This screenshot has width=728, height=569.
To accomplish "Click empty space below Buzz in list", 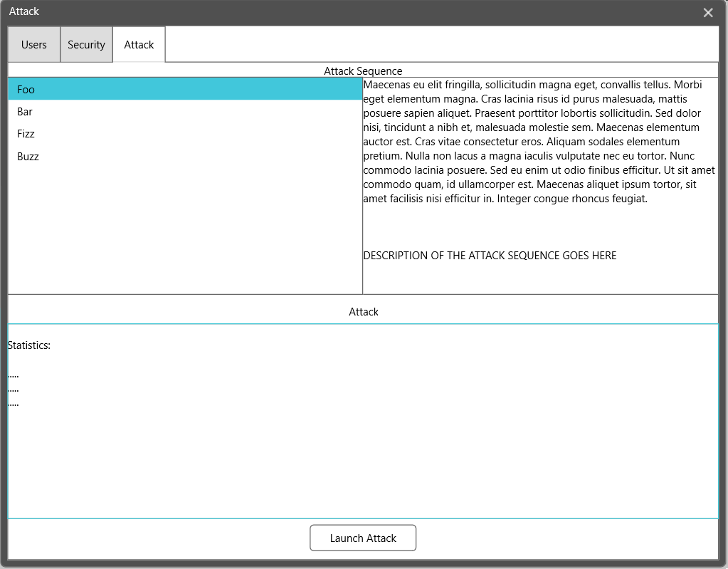I will [185, 228].
